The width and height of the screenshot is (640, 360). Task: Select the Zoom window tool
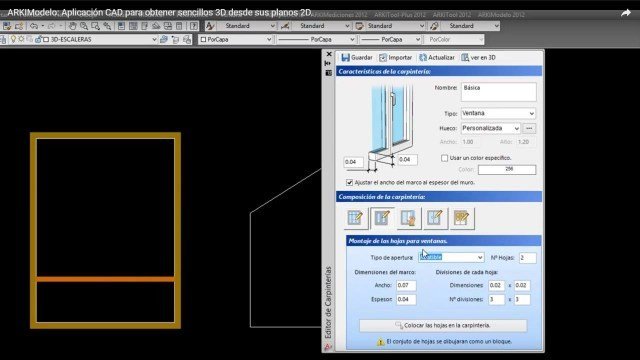pos(96,26)
